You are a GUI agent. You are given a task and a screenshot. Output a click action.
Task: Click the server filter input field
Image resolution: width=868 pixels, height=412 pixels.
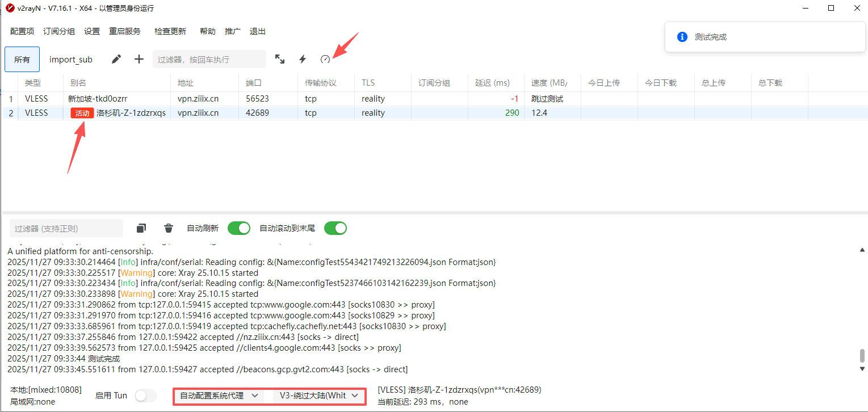209,59
